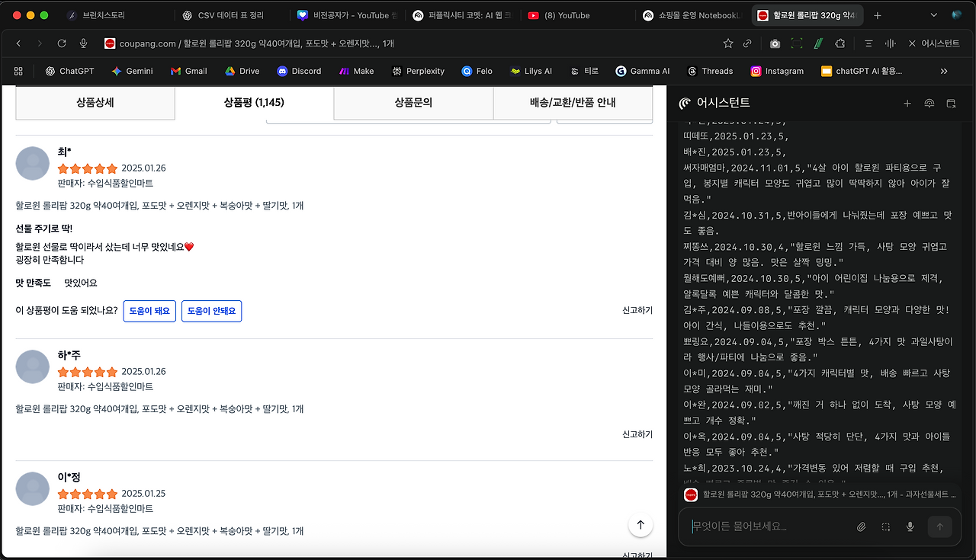This screenshot has height=560, width=976.
Task: Reload the current page
Action: click(x=61, y=43)
